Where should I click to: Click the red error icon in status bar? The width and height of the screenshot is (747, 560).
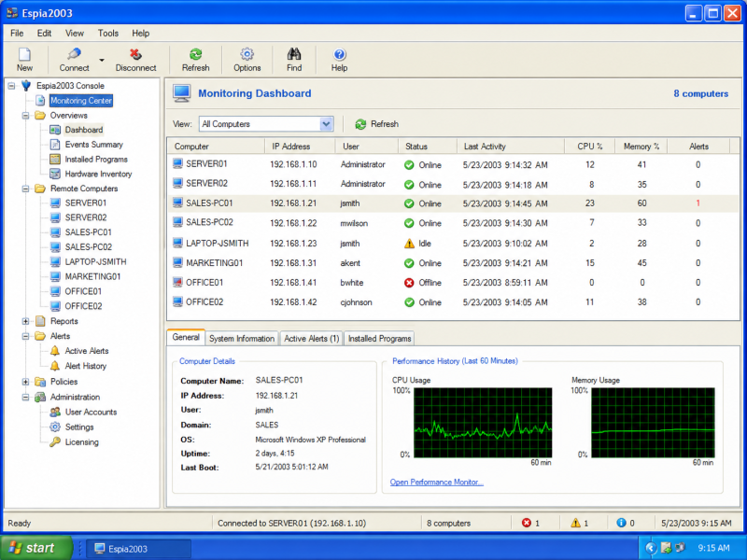(526, 523)
